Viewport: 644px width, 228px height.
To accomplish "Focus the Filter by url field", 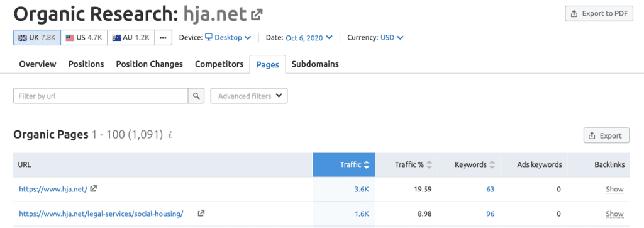I will click(101, 96).
